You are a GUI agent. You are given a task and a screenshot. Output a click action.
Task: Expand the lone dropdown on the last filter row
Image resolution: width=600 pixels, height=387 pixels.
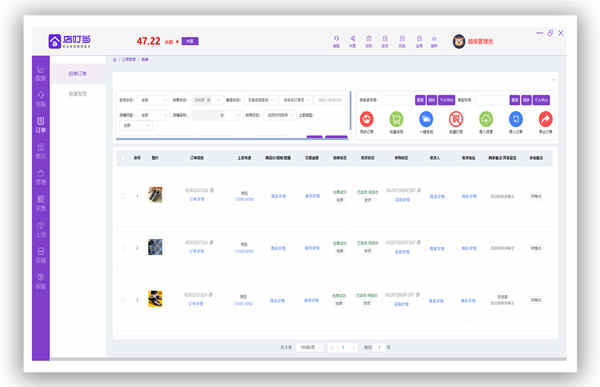tap(136, 125)
